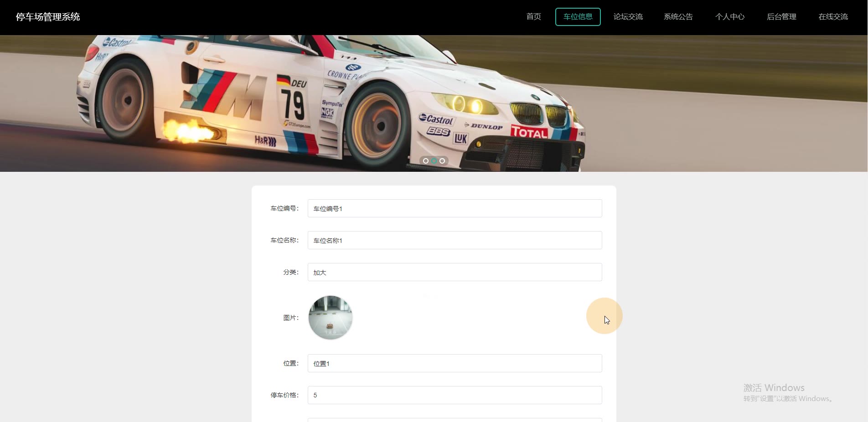Open the circular parking spot thumbnail
868x422 pixels.
(331, 318)
